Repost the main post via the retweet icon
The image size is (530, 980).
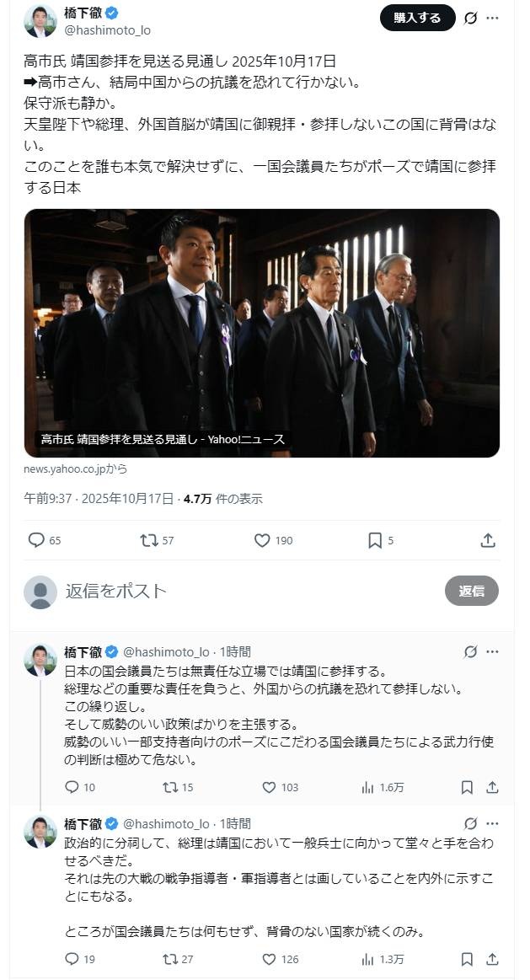point(149,540)
